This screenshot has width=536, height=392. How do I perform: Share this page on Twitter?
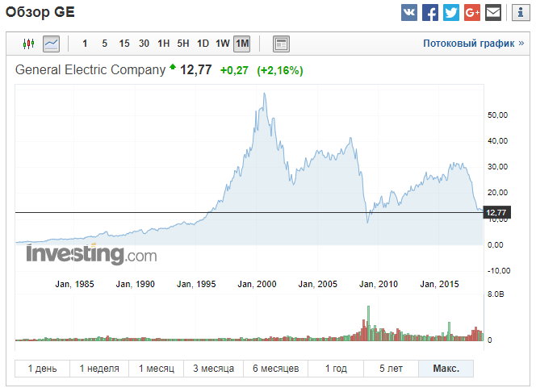[451, 13]
